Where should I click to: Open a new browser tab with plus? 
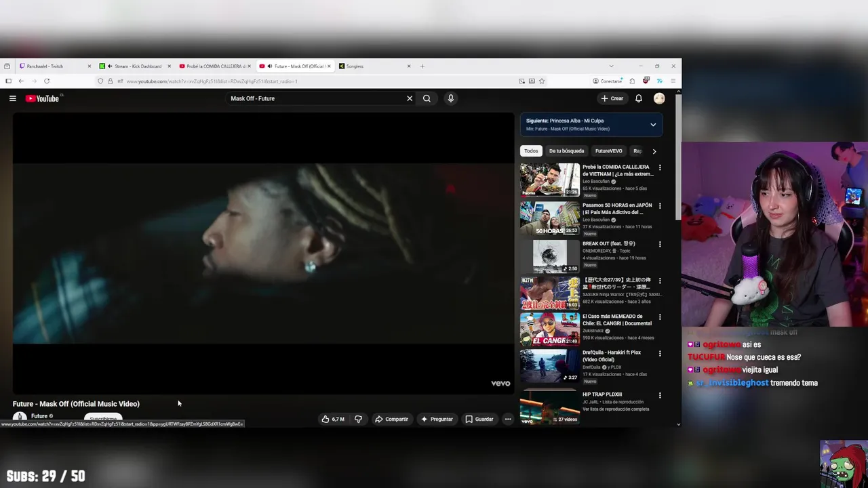[422, 66]
